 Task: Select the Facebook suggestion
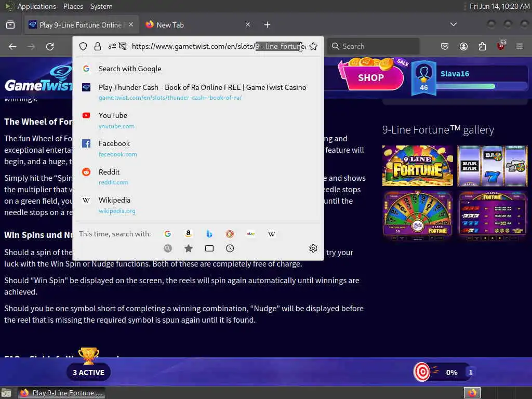point(198,149)
